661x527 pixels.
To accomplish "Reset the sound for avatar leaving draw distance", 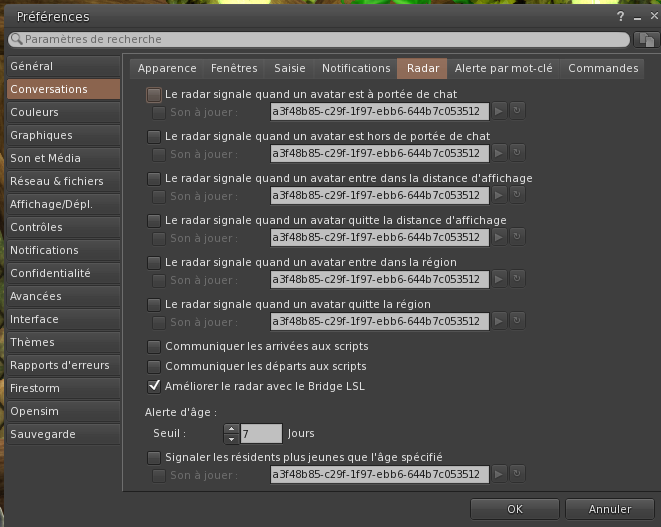I will coord(517,238).
